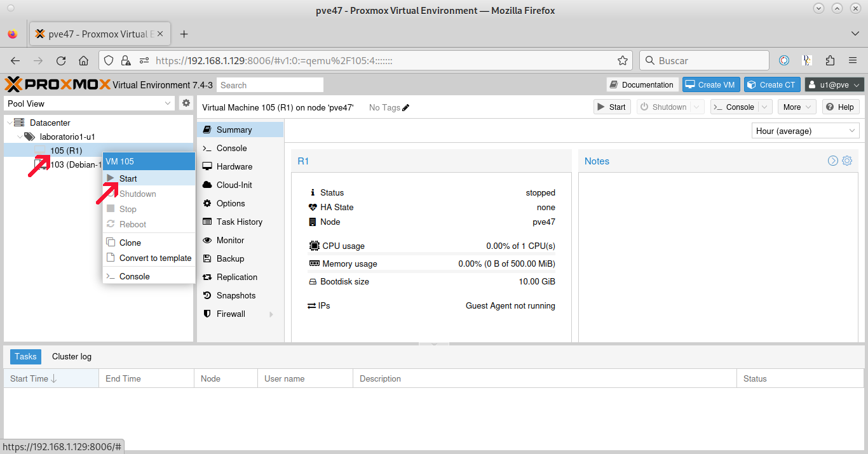
Task: Open the Hour (average) timeframe dropdown
Action: coord(806,131)
